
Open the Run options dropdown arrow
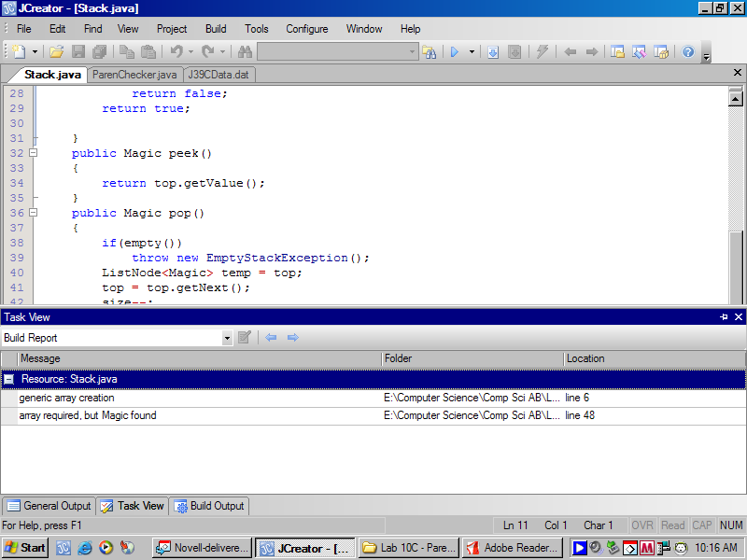472,51
